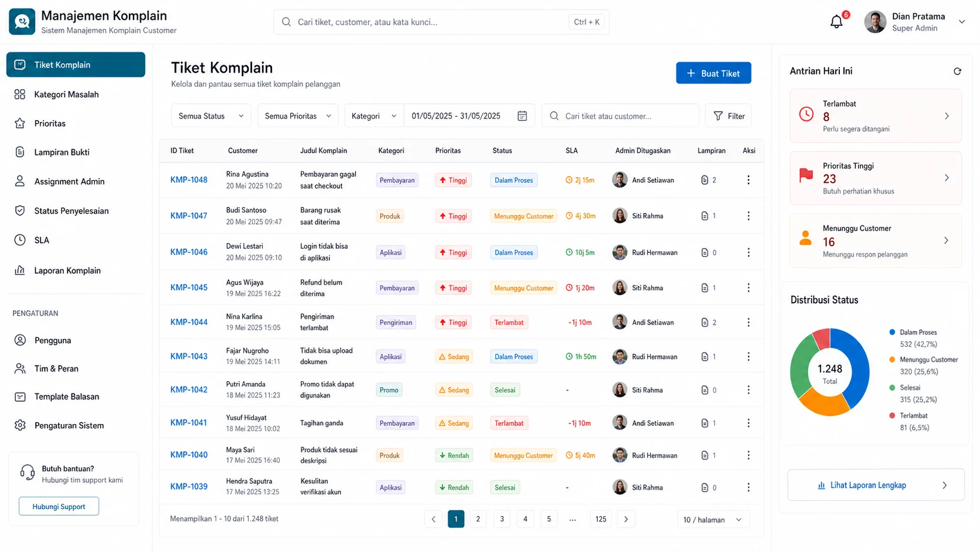The image size is (980, 552).
Task: Expand the Semua Prioritas dropdown
Action: tap(298, 116)
